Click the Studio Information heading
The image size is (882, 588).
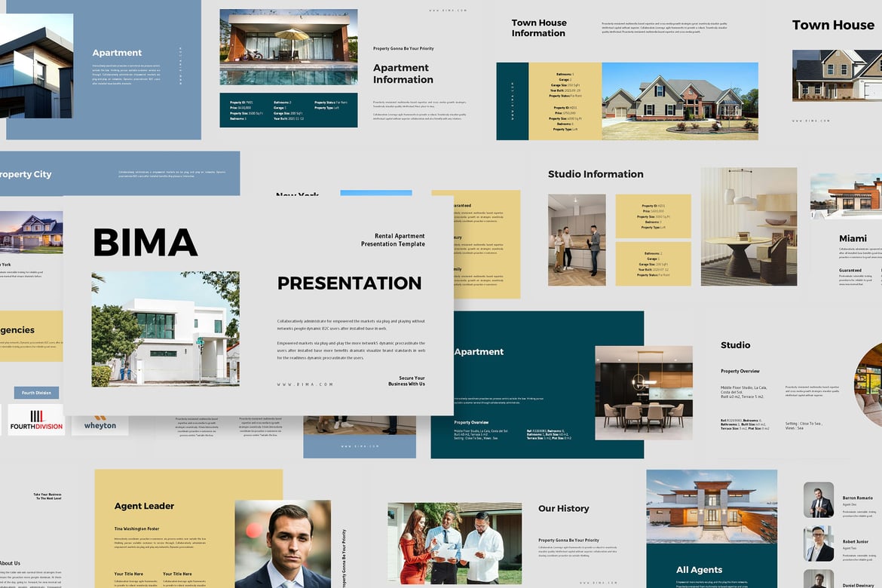(x=596, y=174)
